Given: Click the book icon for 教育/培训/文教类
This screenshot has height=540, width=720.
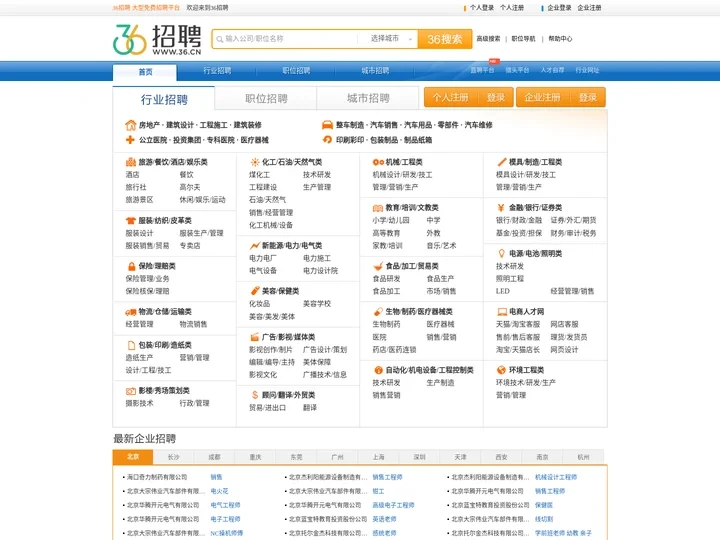Looking at the screenshot, I should point(378,208).
